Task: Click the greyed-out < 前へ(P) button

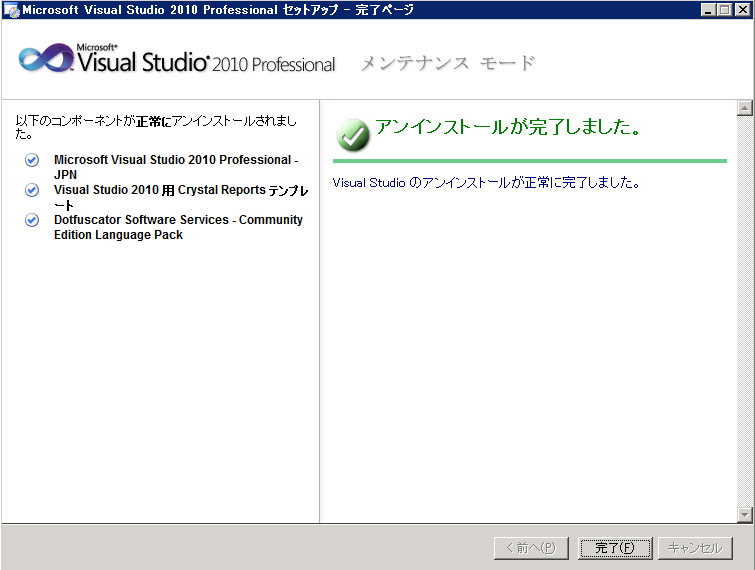Action: [x=531, y=548]
